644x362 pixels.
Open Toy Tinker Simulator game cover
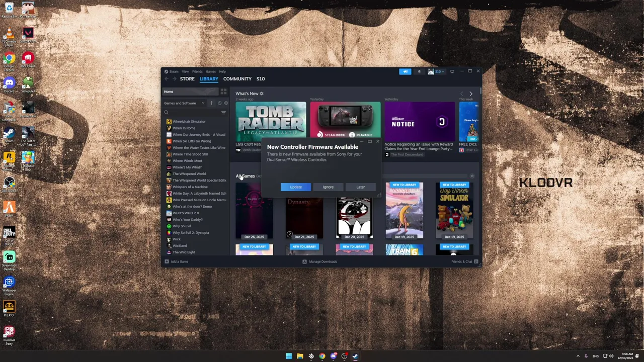454,211
